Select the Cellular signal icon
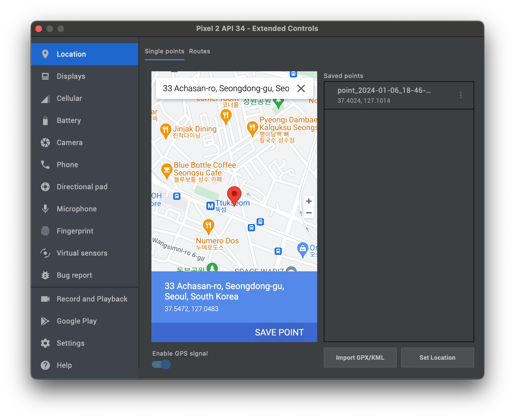Image resolution: width=515 pixels, height=420 pixels. [45, 98]
